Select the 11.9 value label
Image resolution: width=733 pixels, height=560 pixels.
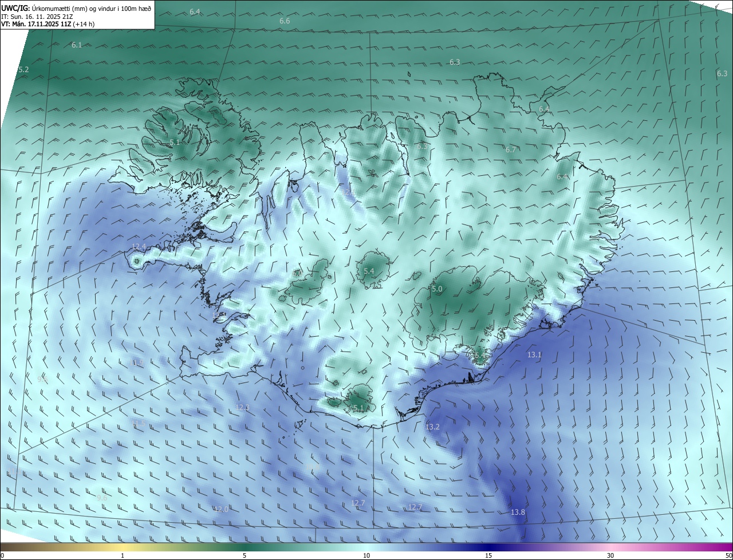[x=136, y=362]
